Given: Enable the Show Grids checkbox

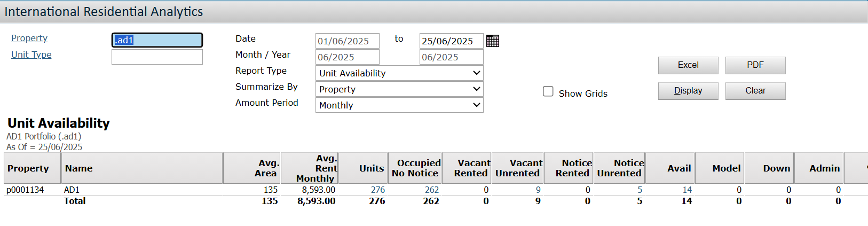Looking at the screenshot, I should pos(548,91).
